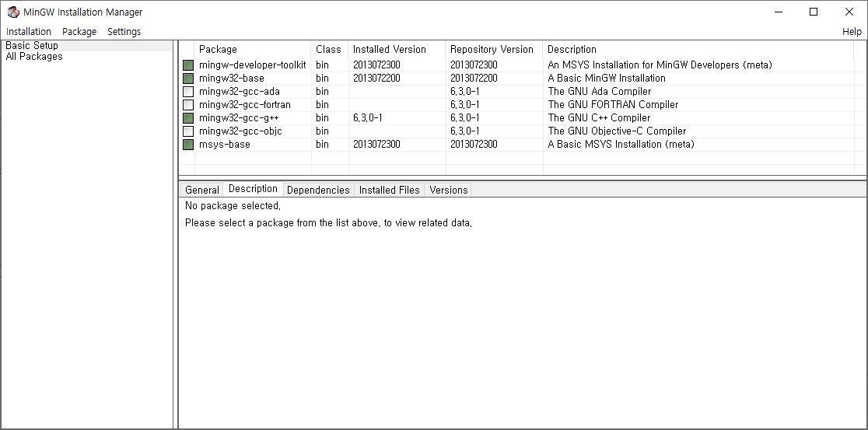
Task: Click the 'No package selected.' message
Action: coord(233,206)
